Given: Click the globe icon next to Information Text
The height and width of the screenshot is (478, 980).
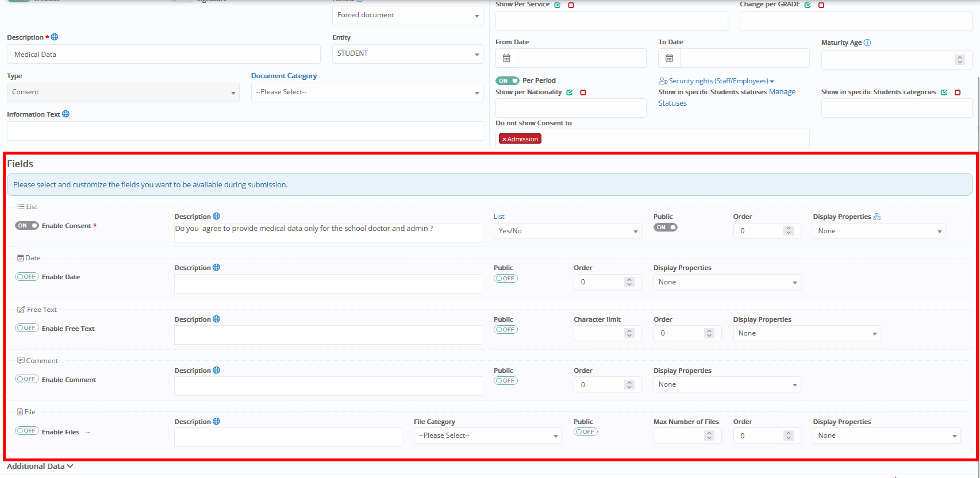Looking at the screenshot, I should [66, 114].
